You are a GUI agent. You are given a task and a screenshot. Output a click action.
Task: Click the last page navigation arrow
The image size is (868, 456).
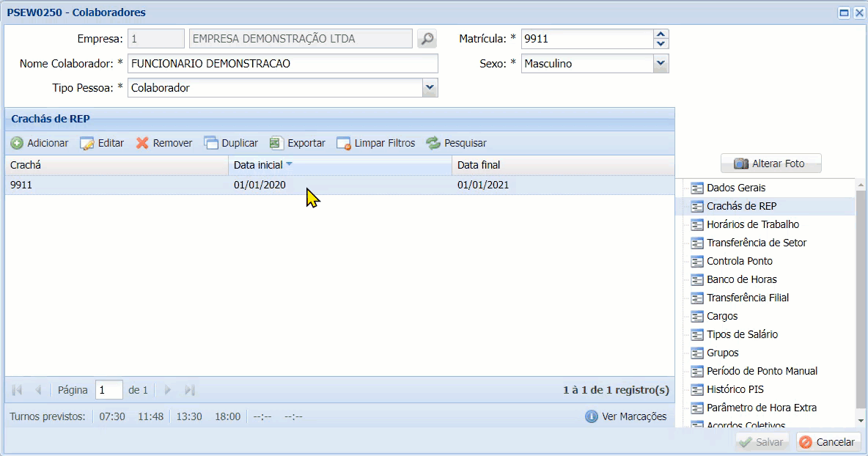coord(189,390)
